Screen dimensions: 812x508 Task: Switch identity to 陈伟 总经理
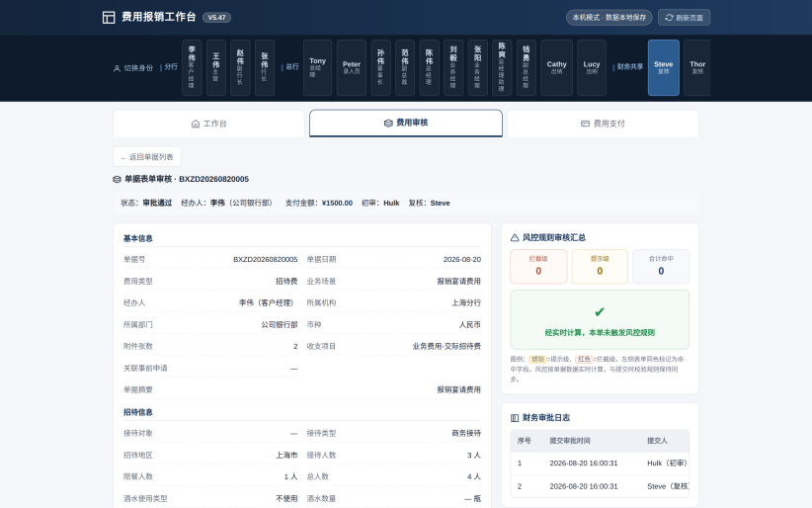click(430, 67)
